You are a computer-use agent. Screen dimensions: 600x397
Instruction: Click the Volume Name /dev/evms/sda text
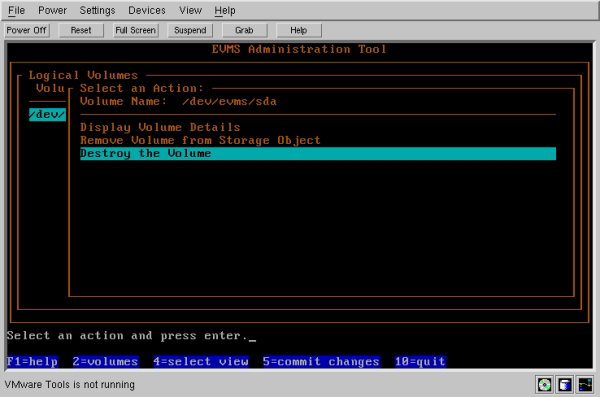click(x=178, y=101)
